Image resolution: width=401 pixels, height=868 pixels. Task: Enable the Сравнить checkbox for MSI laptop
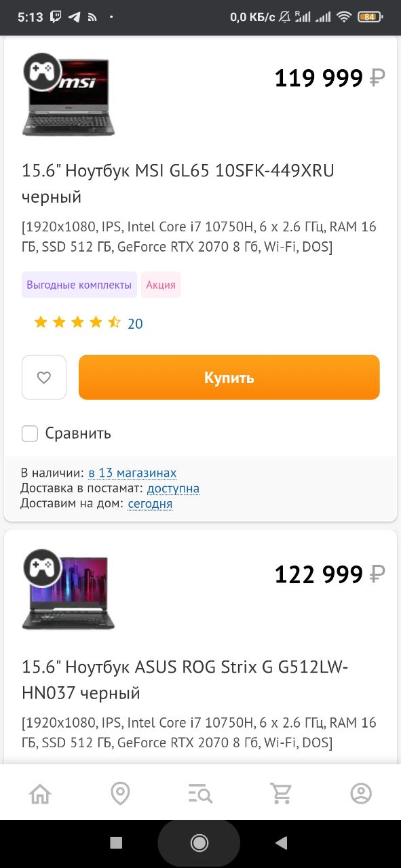click(x=30, y=433)
